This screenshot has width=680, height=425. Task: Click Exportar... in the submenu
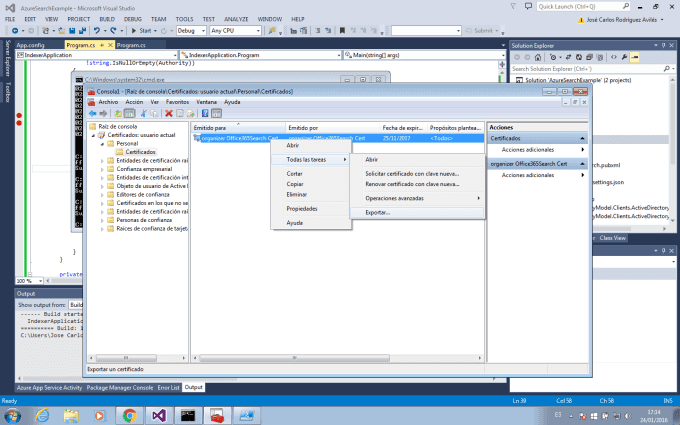pyautogui.click(x=417, y=212)
